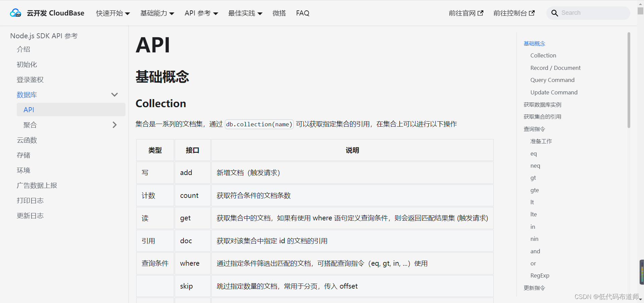Image resolution: width=644 pixels, height=303 pixels.
Task: Open 初始化 in the sidebar
Action: [x=27, y=64]
